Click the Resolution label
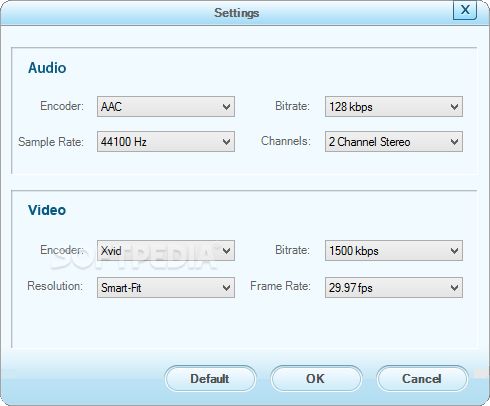Image resolution: width=490 pixels, height=406 pixels. click(55, 286)
